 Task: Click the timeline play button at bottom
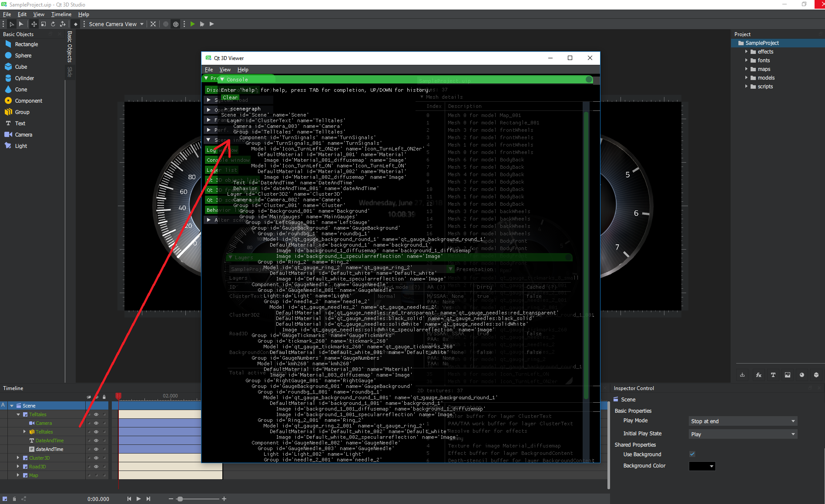(x=138, y=499)
